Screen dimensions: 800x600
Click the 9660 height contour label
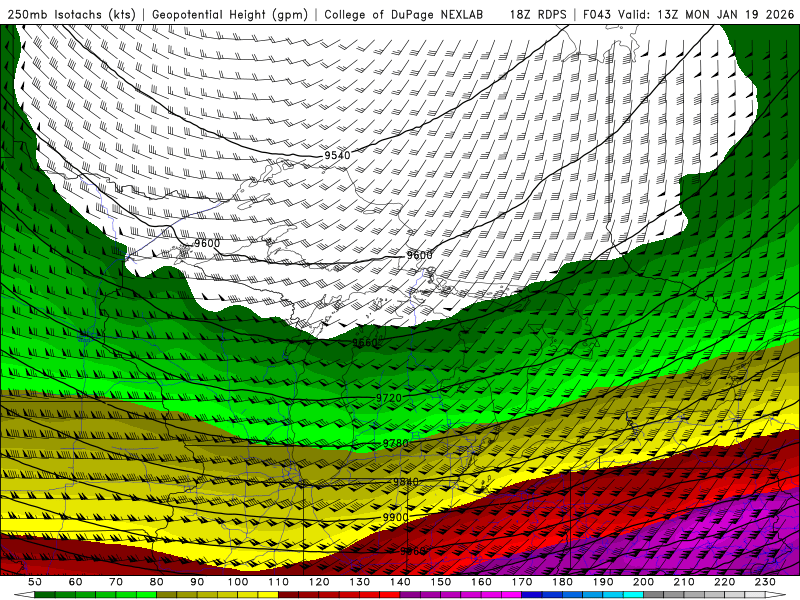pos(365,342)
